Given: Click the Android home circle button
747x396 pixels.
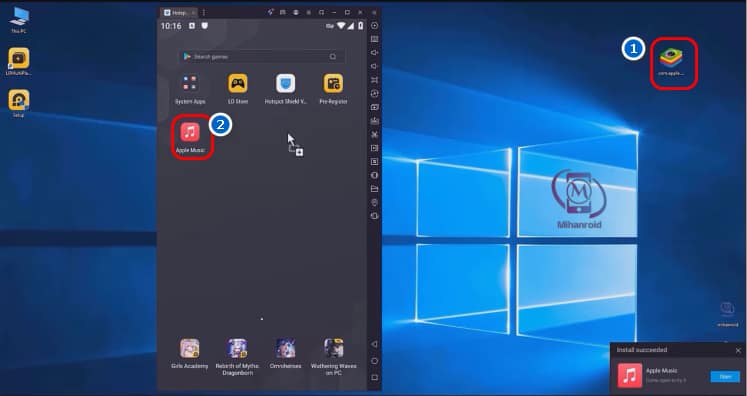Looking at the screenshot, I should tap(374, 361).
